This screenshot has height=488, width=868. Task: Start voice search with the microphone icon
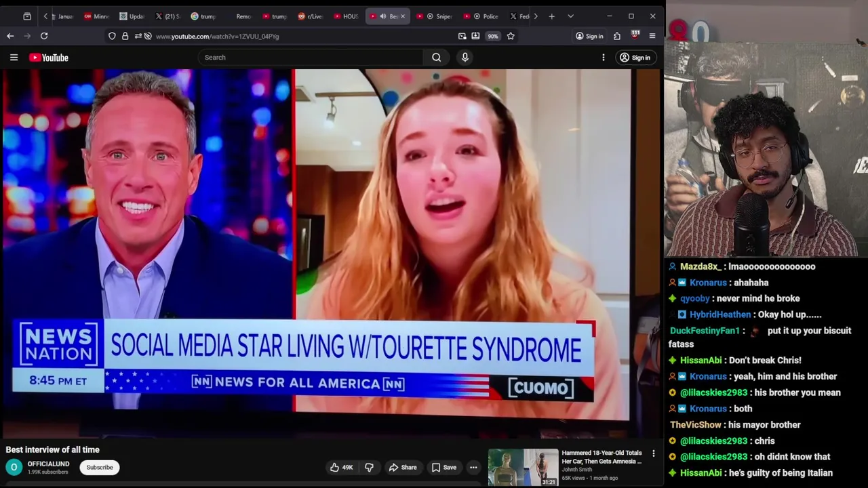pyautogui.click(x=465, y=58)
